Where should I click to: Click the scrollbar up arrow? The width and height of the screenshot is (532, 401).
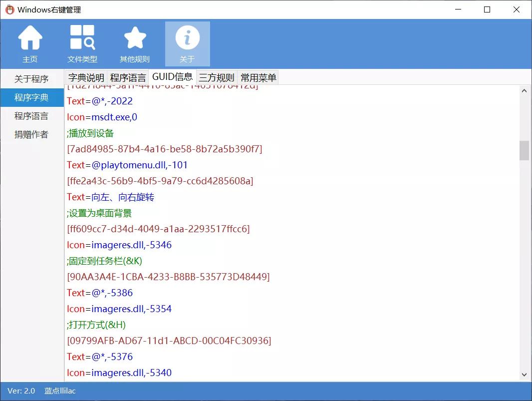coord(524,91)
